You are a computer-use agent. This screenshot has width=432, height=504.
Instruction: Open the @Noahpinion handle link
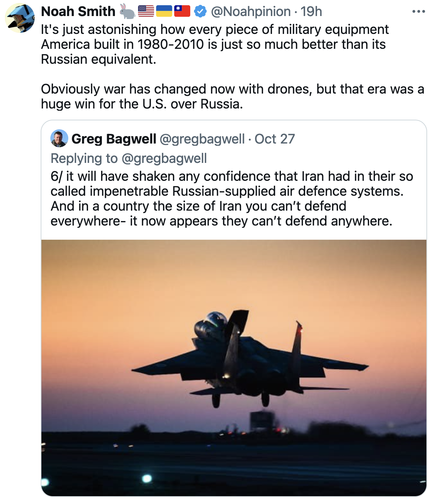[x=251, y=12]
